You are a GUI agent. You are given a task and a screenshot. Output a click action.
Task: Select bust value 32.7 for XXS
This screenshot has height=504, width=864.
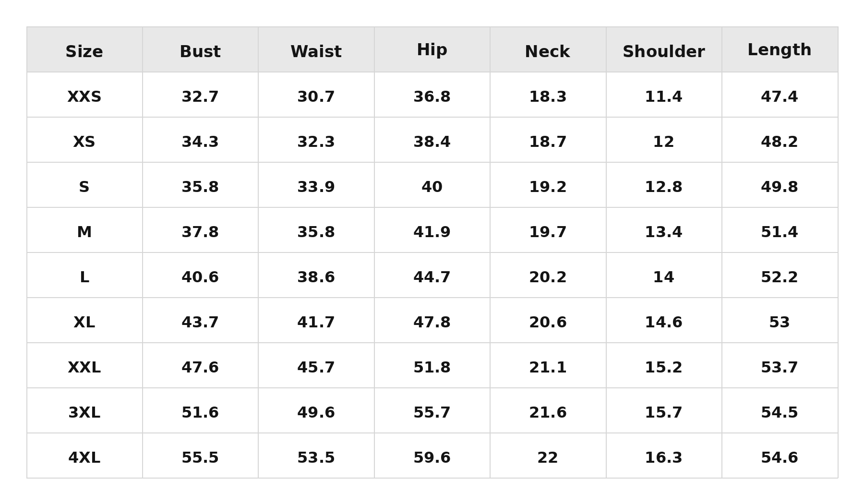200,97
